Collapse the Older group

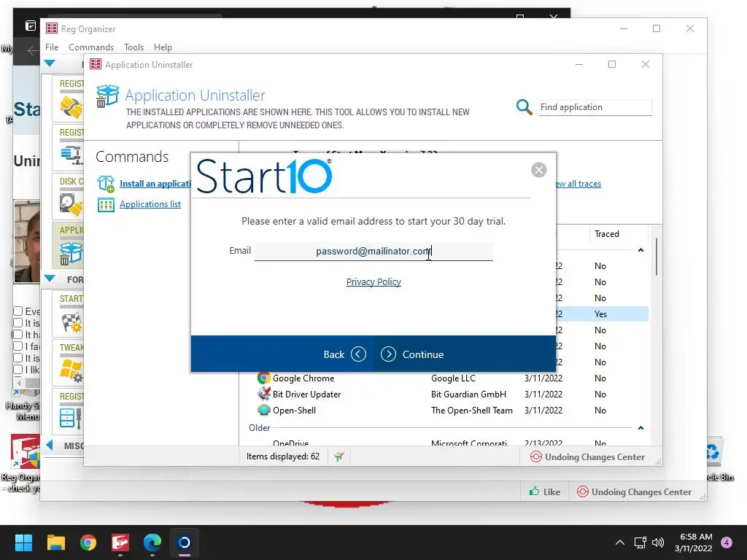coord(640,428)
